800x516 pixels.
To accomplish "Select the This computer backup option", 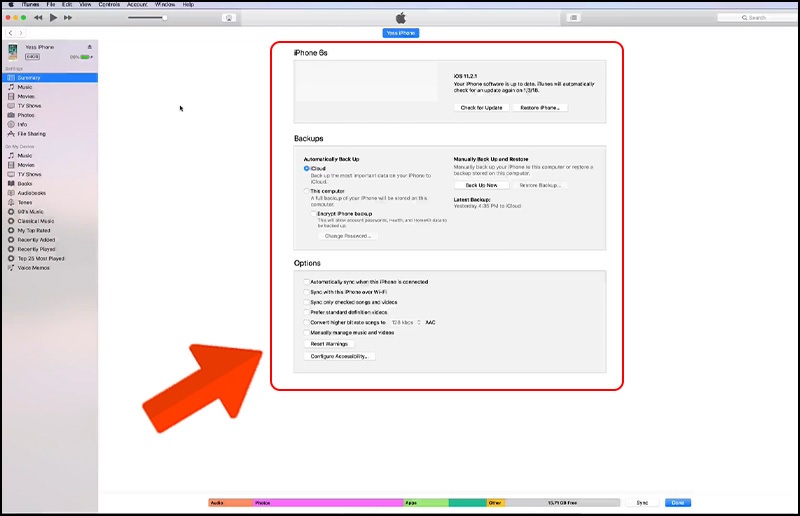I will click(x=307, y=190).
